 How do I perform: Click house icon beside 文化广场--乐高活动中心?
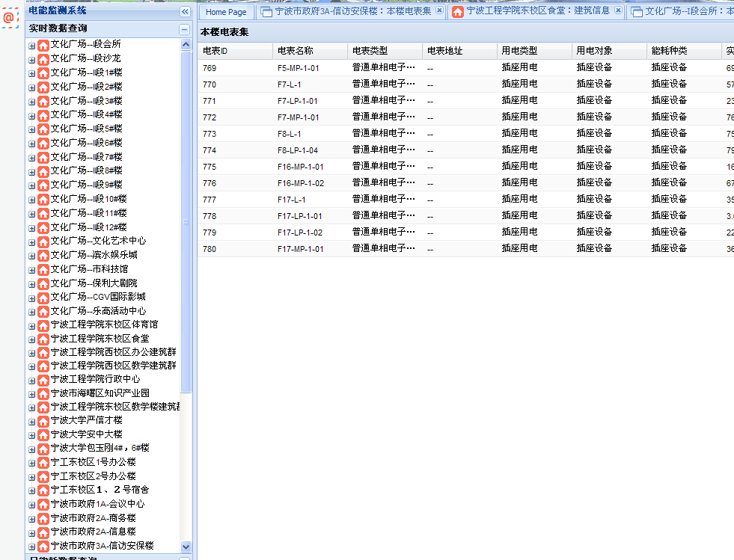coord(43,312)
